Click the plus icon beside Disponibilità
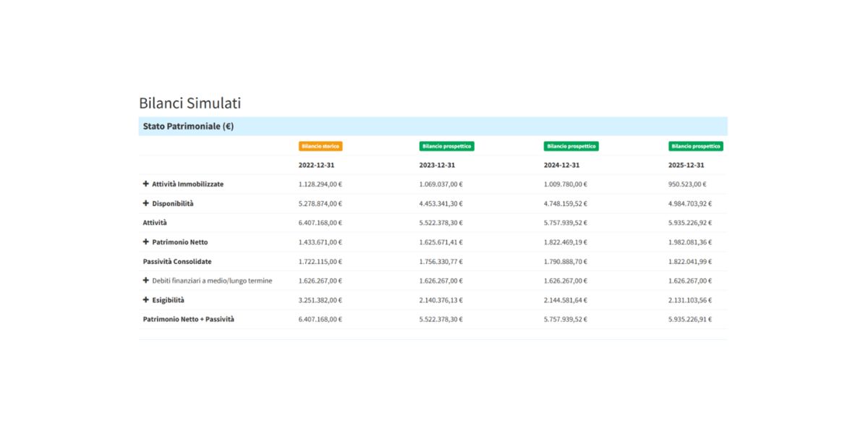This screenshot has height=434, width=868. [146, 203]
